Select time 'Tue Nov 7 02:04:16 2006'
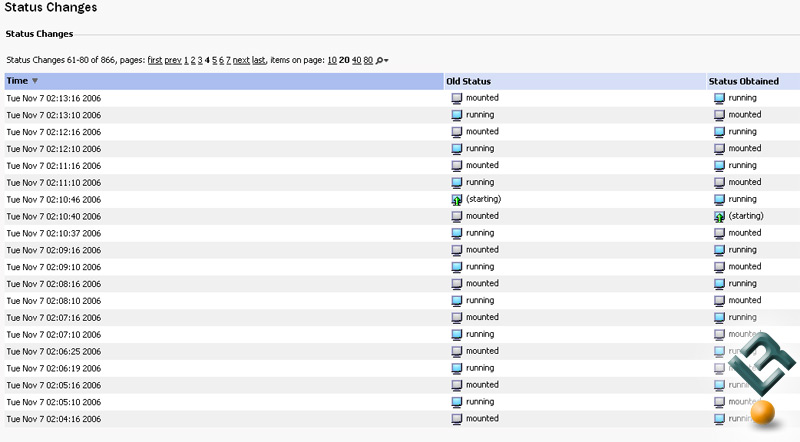Screen dimensions: 800x442 (54, 419)
